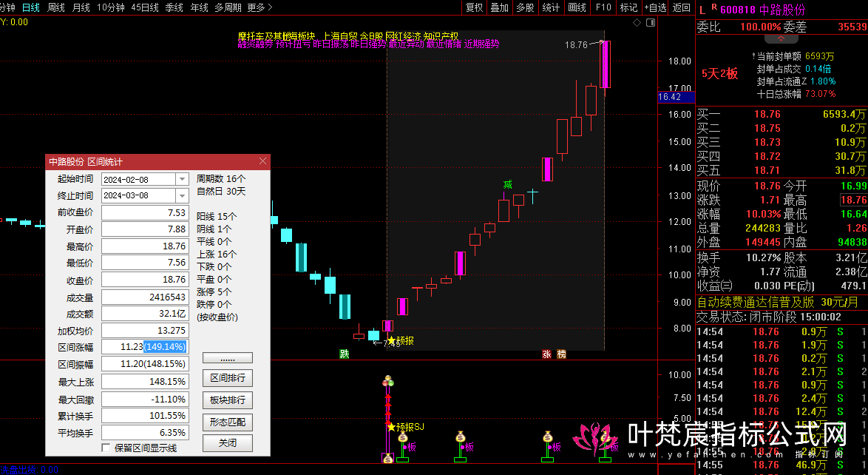Click the 买三 order row at 18.73
The width and height of the screenshot is (868, 475).
pyautogui.click(x=781, y=143)
